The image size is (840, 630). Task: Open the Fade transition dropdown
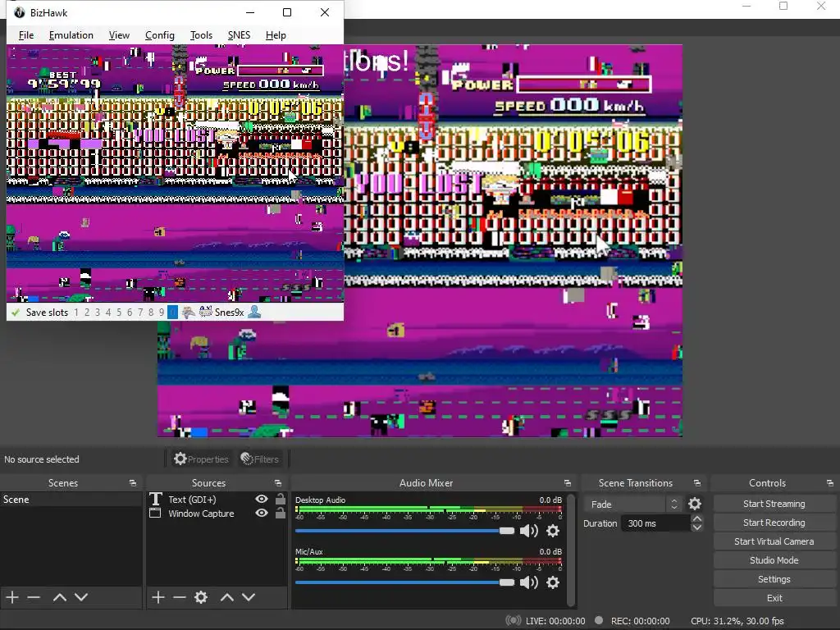point(634,504)
